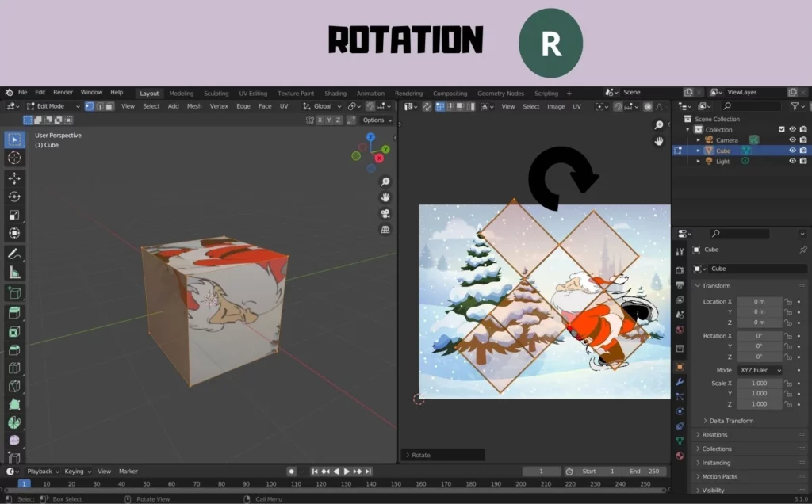The image size is (812, 504).
Task: Expand the Camera item in the outliner
Action: click(698, 140)
